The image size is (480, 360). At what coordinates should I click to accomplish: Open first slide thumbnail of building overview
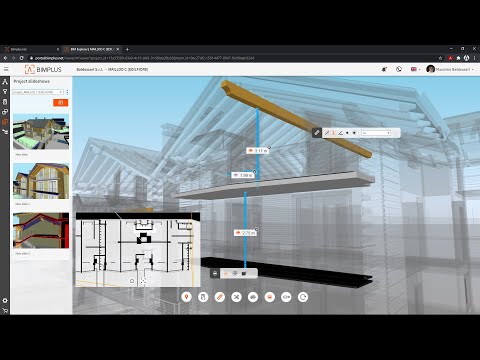point(41,131)
